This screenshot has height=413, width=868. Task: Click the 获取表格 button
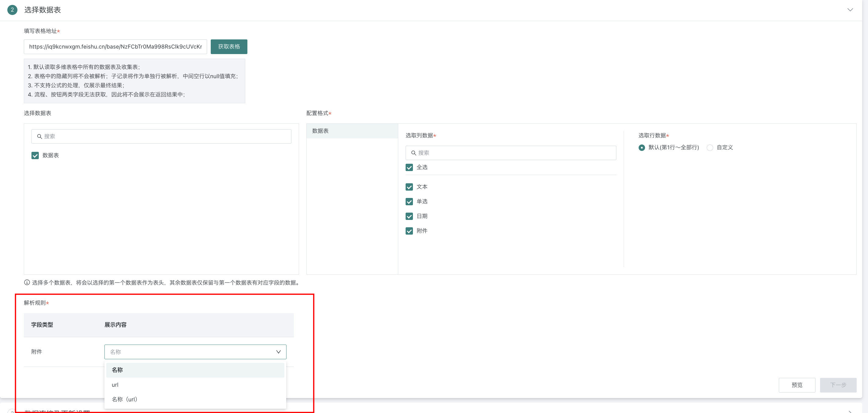pyautogui.click(x=229, y=46)
